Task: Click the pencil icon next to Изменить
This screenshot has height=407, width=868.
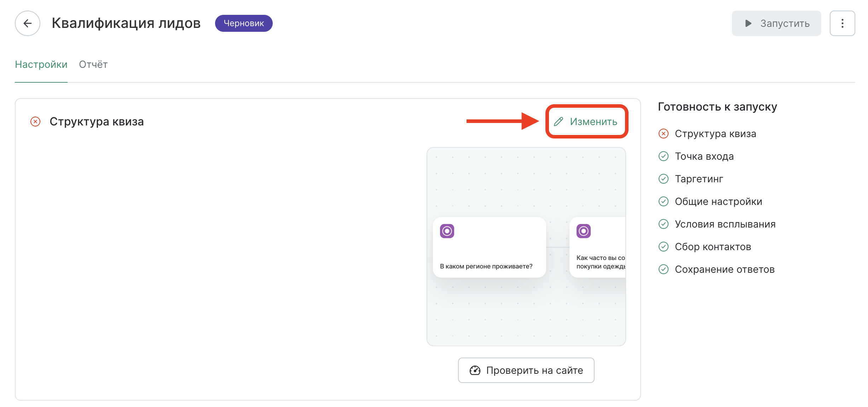Action: pyautogui.click(x=559, y=122)
